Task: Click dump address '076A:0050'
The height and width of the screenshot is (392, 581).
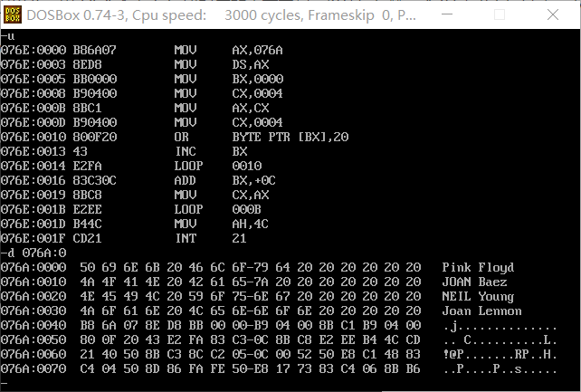Action: [33, 339]
